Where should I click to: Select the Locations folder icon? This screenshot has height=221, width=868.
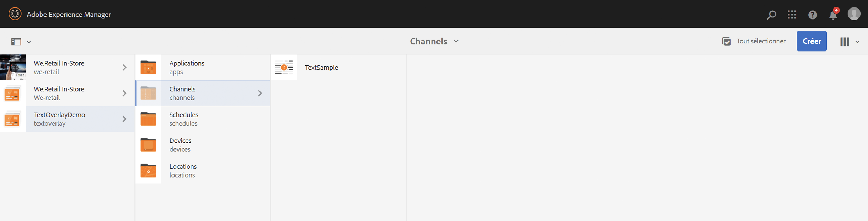[149, 171]
